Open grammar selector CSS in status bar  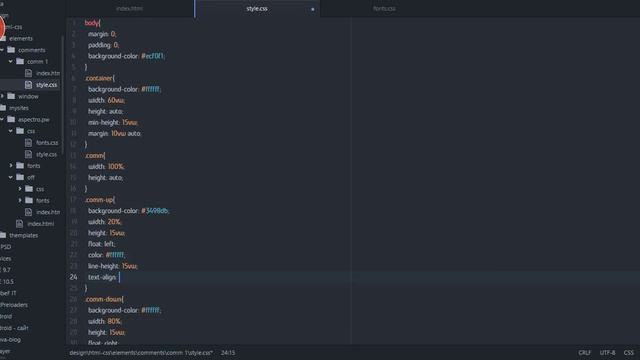pos(629,352)
